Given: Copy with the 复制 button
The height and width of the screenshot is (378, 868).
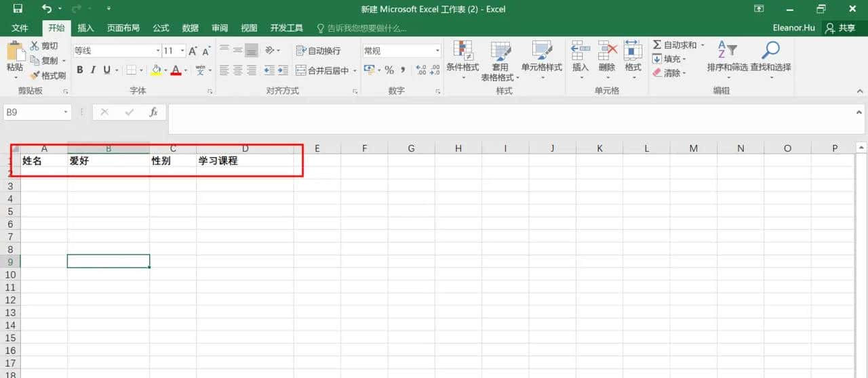Looking at the screenshot, I should (43, 61).
